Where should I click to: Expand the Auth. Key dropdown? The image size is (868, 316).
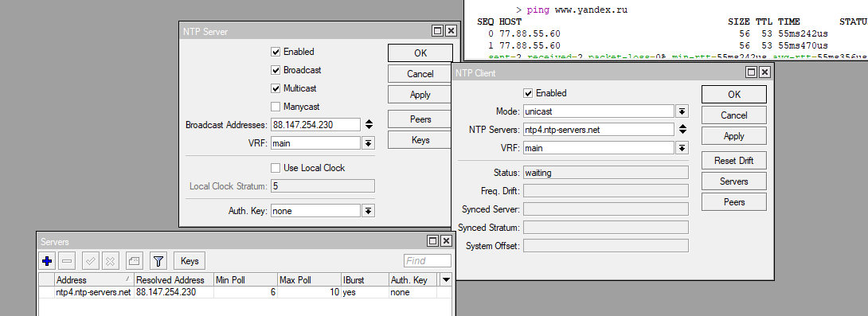click(x=368, y=211)
